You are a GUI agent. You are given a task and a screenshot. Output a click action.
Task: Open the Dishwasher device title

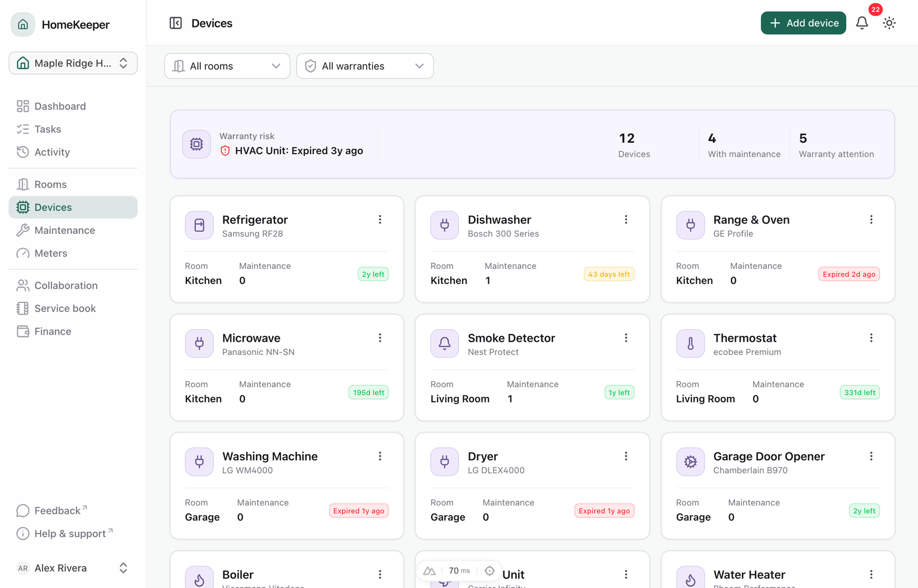500,220
